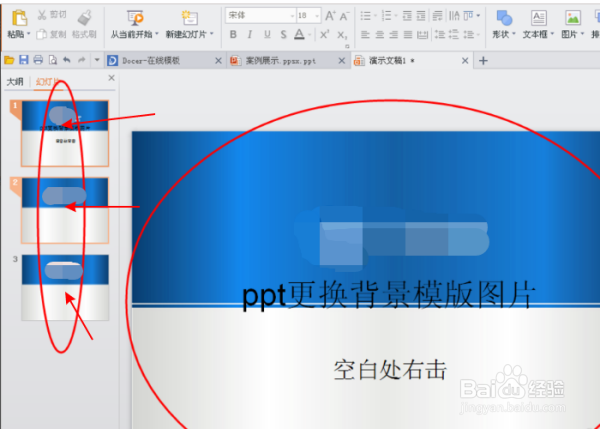Click the font color A swatch

299,34
